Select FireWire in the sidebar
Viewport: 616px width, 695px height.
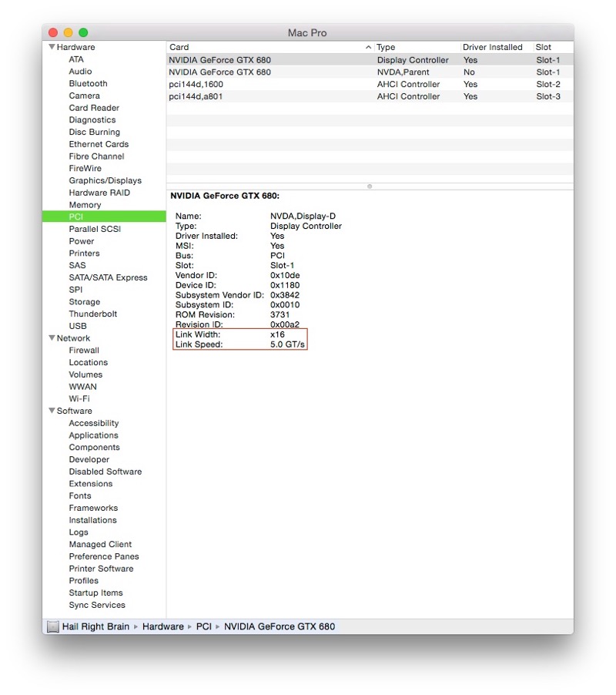[x=85, y=168]
